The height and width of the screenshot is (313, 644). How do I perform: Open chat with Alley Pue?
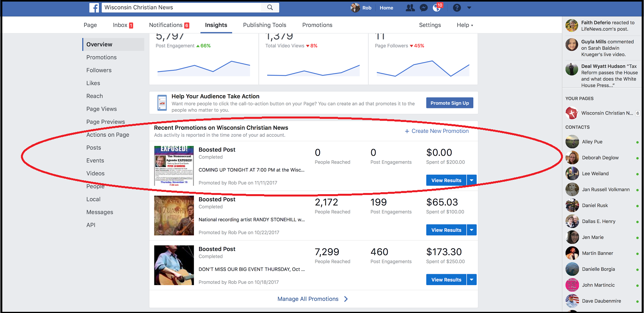(602, 142)
